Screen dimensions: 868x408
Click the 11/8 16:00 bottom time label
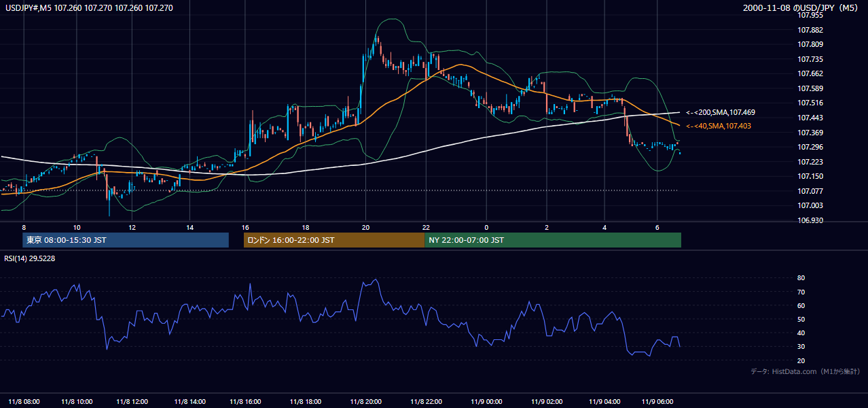click(x=246, y=401)
